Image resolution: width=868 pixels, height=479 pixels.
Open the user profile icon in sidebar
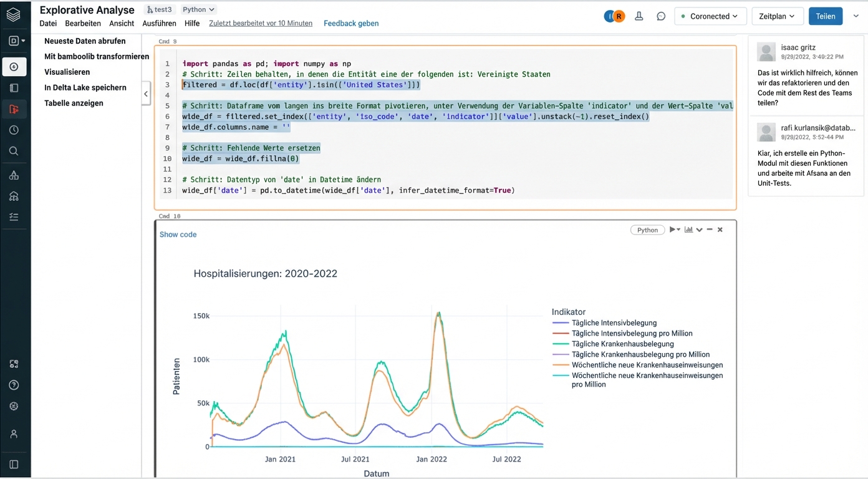click(14, 434)
